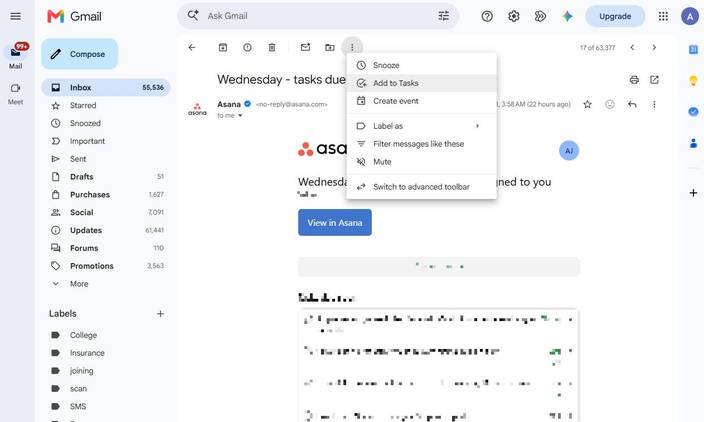Archive this email
Screen dimensions: 704x422
[223, 47]
